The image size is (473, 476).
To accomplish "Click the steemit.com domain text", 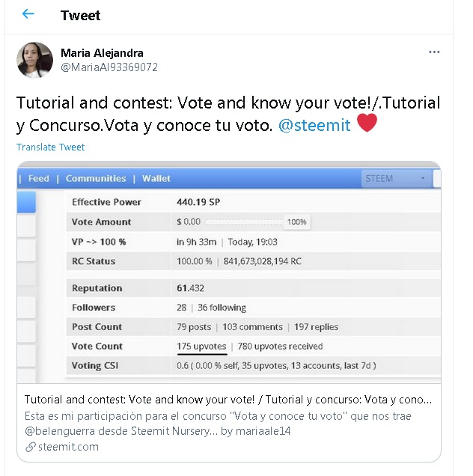I will tap(68, 447).
